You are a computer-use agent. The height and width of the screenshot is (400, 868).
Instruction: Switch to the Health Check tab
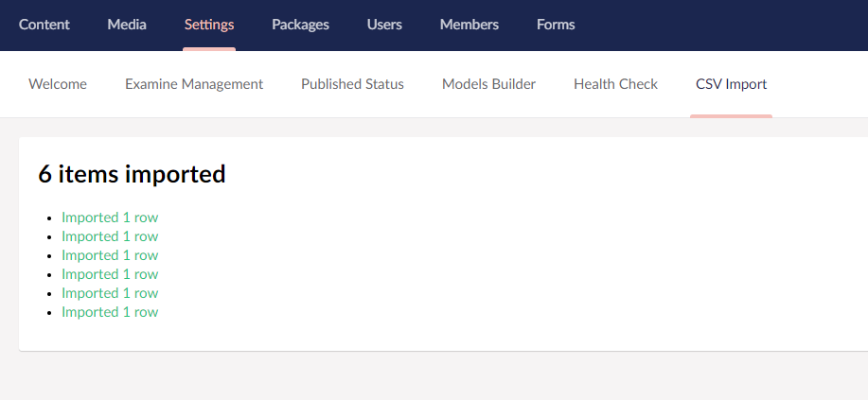click(x=616, y=84)
